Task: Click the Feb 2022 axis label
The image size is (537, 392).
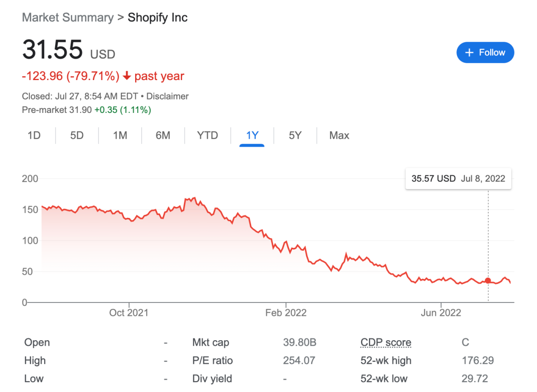Action: [x=285, y=312]
